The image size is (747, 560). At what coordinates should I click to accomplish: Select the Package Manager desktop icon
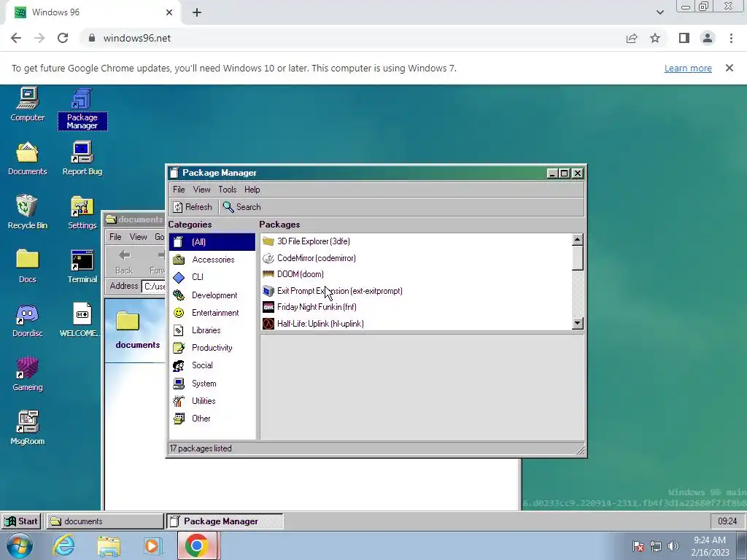[x=82, y=109]
